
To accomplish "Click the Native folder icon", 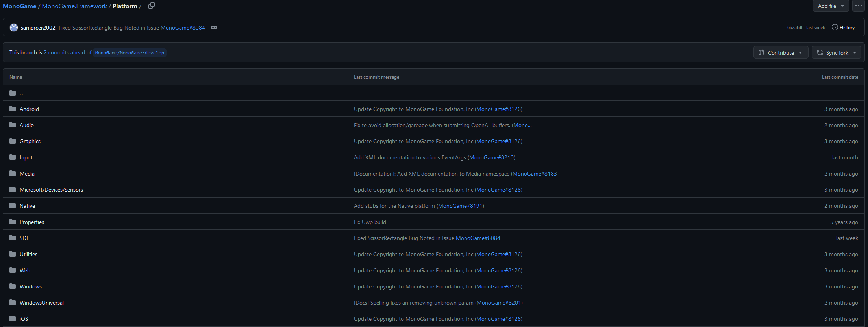I will tap(13, 205).
